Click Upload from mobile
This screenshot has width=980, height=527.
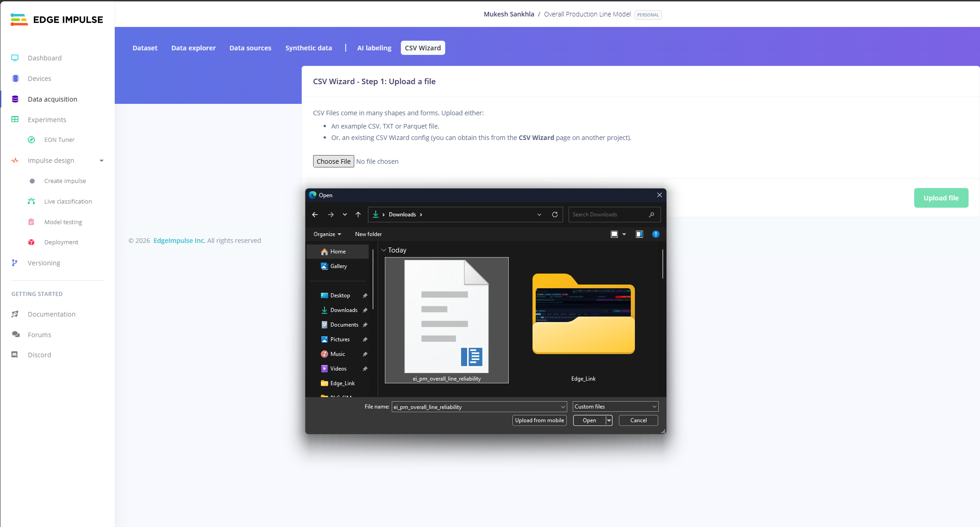pos(539,420)
